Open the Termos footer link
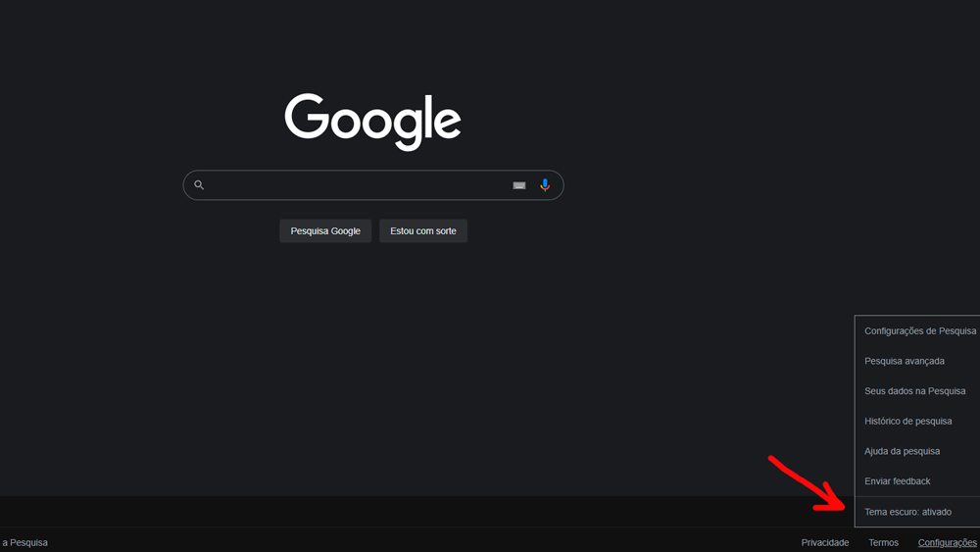980x552 pixels. [883, 542]
